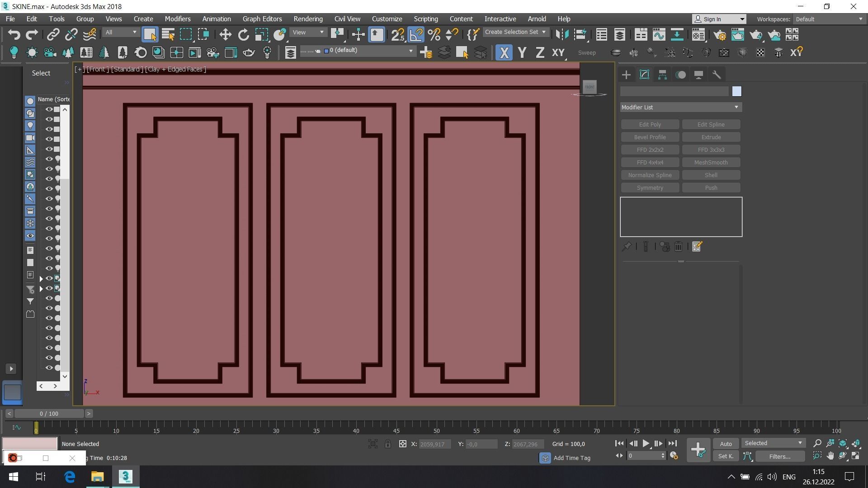Click the Mirror tool icon
The width and height of the screenshot is (868, 488).
click(562, 35)
